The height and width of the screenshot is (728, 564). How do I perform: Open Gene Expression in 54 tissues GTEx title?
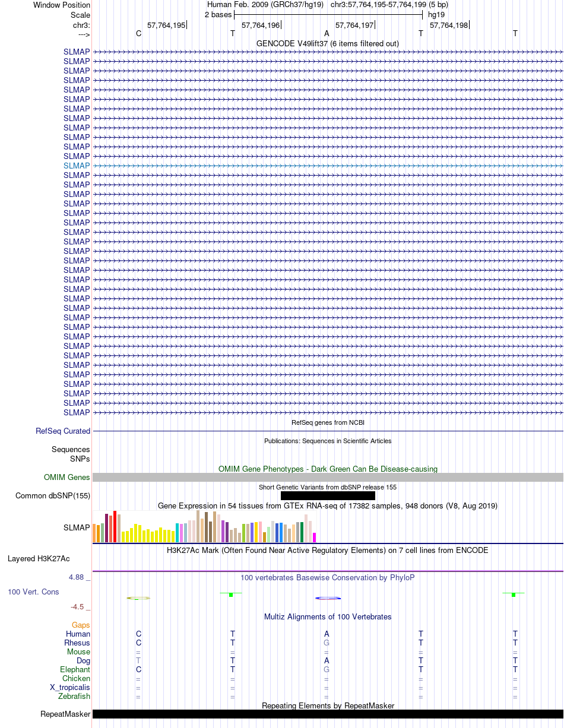(328, 506)
